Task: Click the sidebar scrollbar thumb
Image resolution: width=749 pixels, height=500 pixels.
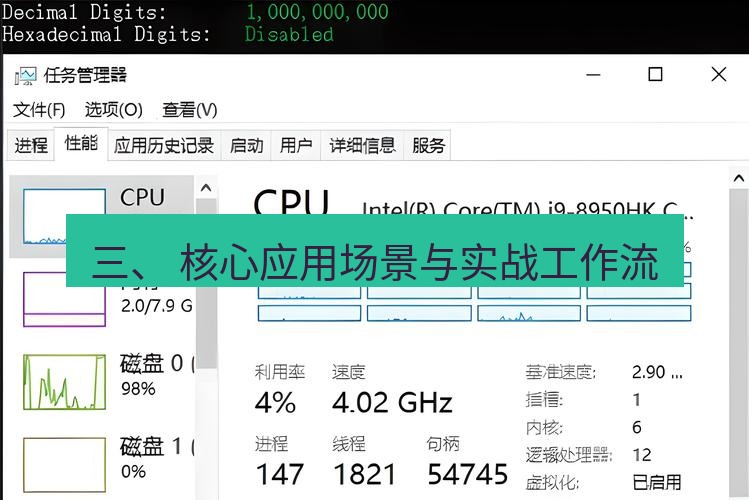Action: pyautogui.click(x=206, y=284)
